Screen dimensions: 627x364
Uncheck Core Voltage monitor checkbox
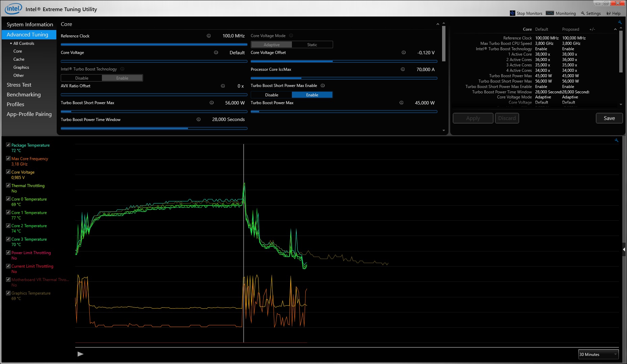[x=8, y=172]
